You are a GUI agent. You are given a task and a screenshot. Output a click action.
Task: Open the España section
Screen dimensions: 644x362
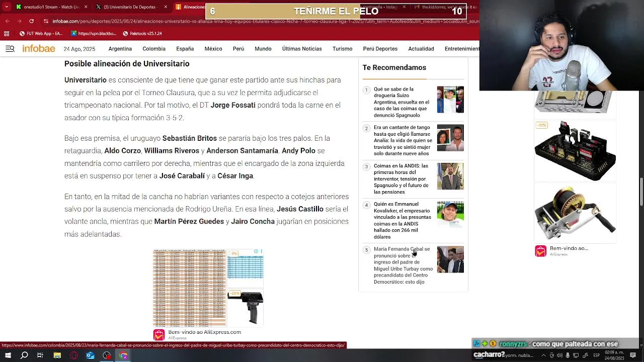(185, 49)
